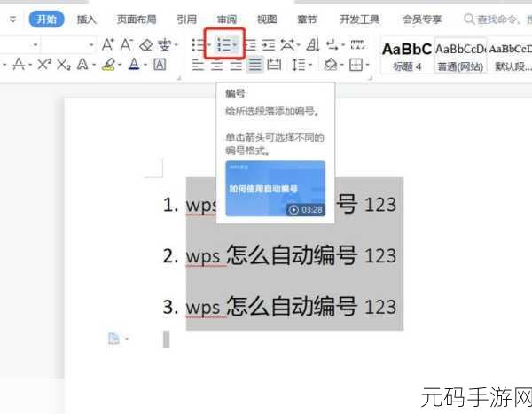The width and height of the screenshot is (532, 414).
Task: Open the paragraph dialog launcher corner
Action: tap(371, 78)
